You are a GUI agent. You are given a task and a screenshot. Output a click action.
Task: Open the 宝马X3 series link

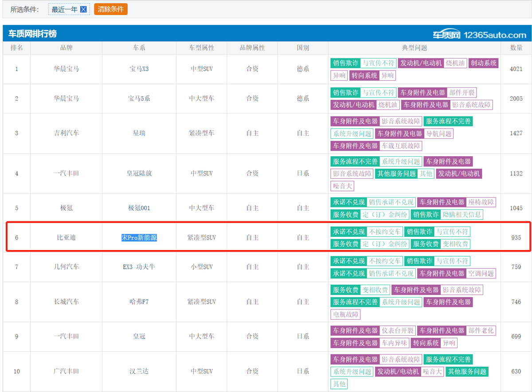pyautogui.click(x=139, y=69)
